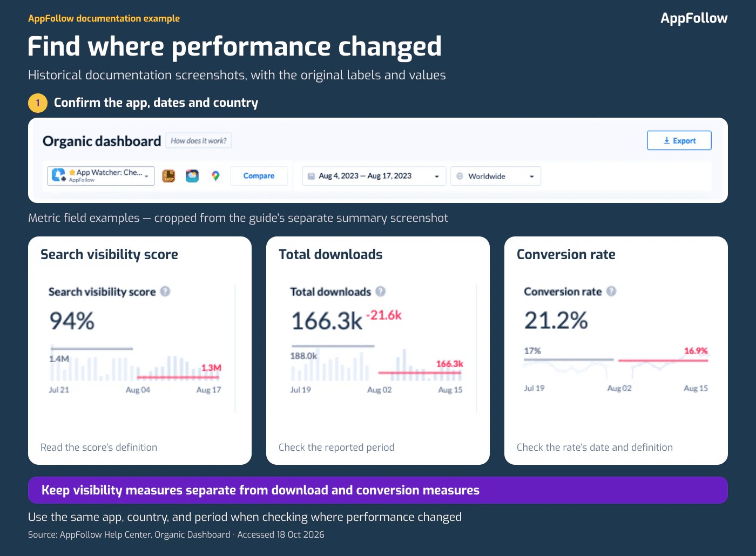Click the Compare button
This screenshot has width=756, height=556.
pos(259,176)
